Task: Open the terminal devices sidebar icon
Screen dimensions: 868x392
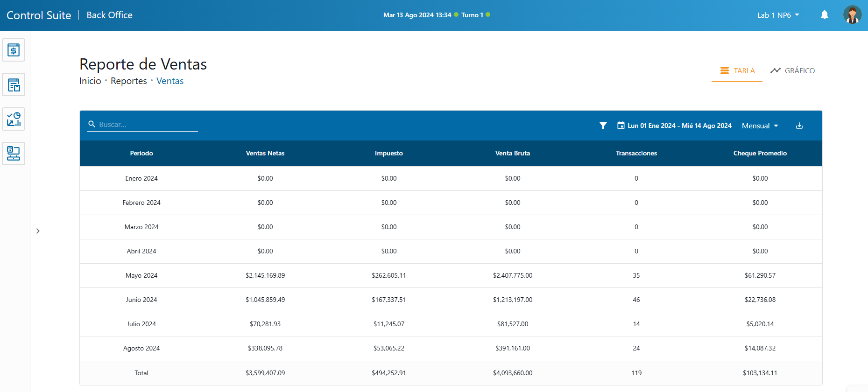Action: [x=14, y=154]
